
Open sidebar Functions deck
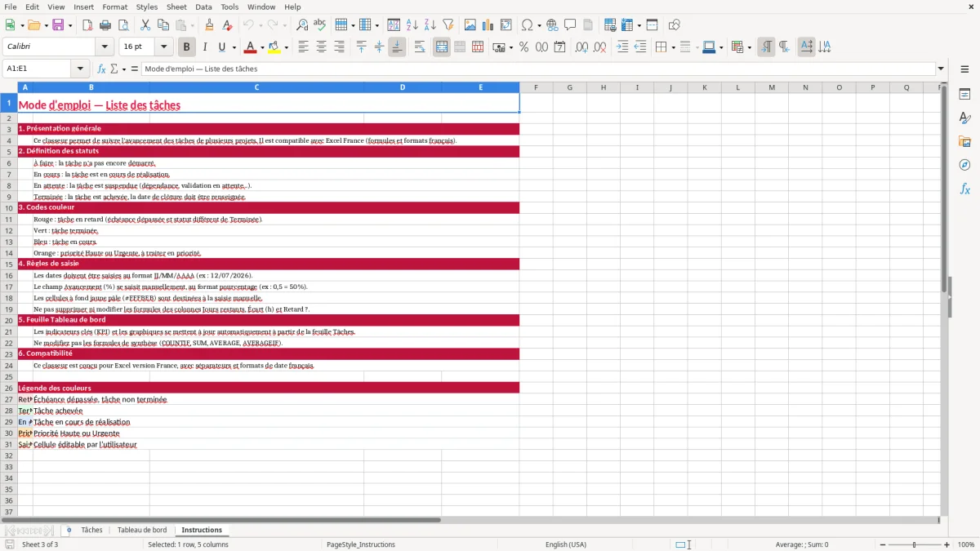pyautogui.click(x=964, y=189)
